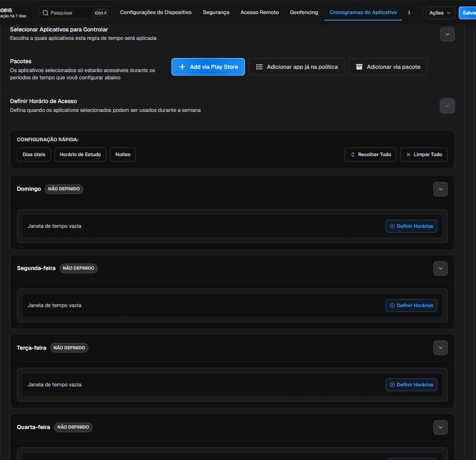Click the Pacotes heading
Image resolution: width=476 pixels, height=460 pixels.
tap(21, 61)
